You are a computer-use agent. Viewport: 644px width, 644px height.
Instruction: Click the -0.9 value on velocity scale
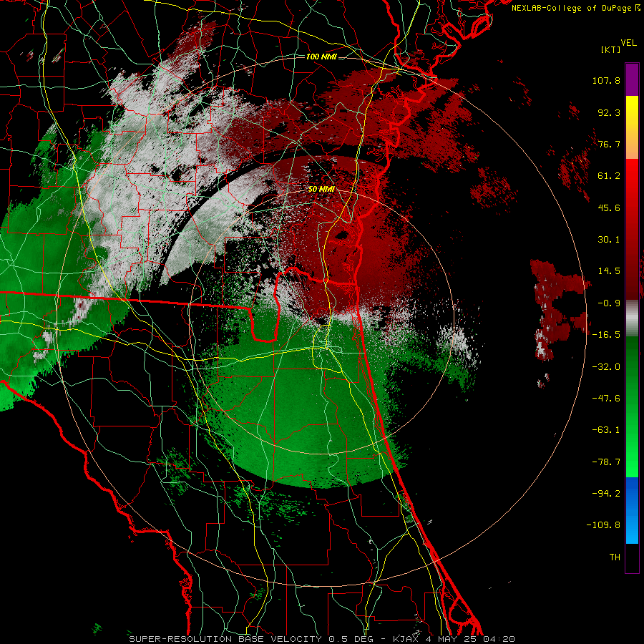[x=609, y=303]
